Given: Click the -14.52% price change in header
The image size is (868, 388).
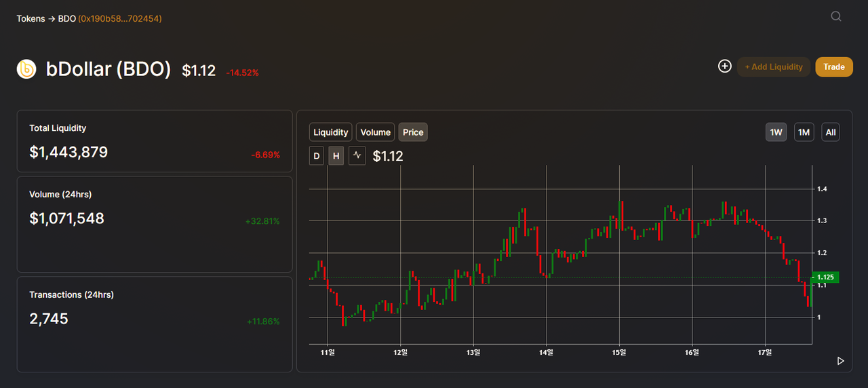Looking at the screenshot, I should click(242, 73).
